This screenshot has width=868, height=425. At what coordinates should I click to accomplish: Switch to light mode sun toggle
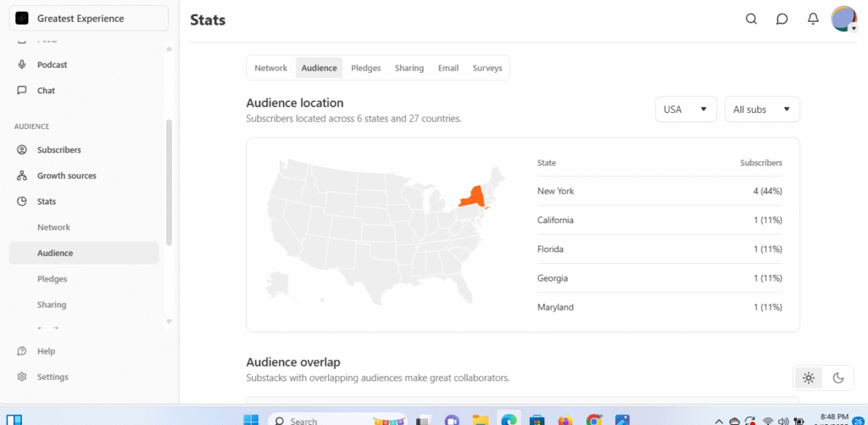(x=809, y=378)
